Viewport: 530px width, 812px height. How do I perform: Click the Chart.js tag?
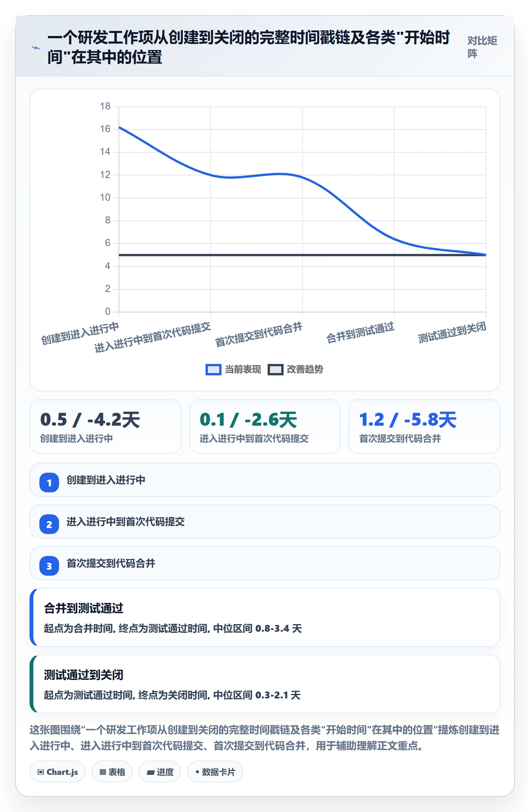(x=58, y=772)
